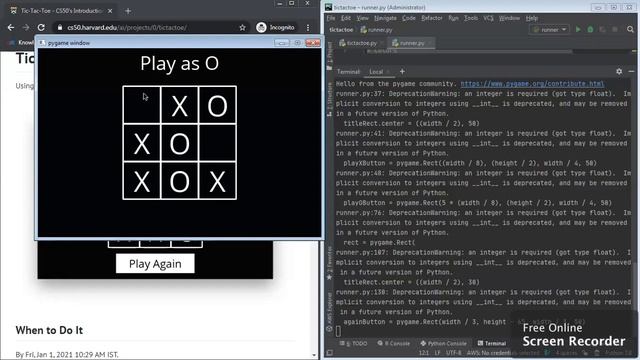Open the TODO tool window tab

point(353,343)
